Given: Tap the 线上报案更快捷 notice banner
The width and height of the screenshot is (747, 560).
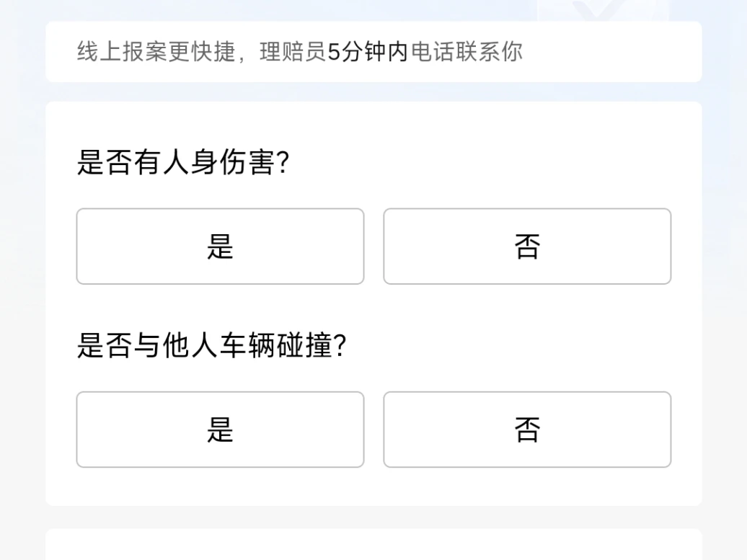Looking at the screenshot, I should point(373,52).
